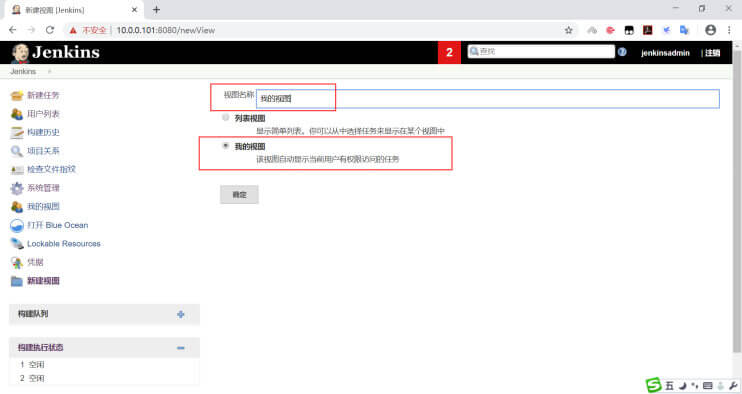
Task: Click the browser back arrow
Action: pyautogui.click(x=13, y=30)
